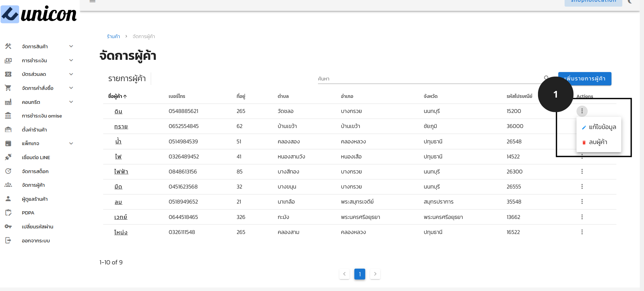Click ร้านค้า breadcrumb link
The image size is (644, 291).
pyautogui.click(x=113, y=36)
